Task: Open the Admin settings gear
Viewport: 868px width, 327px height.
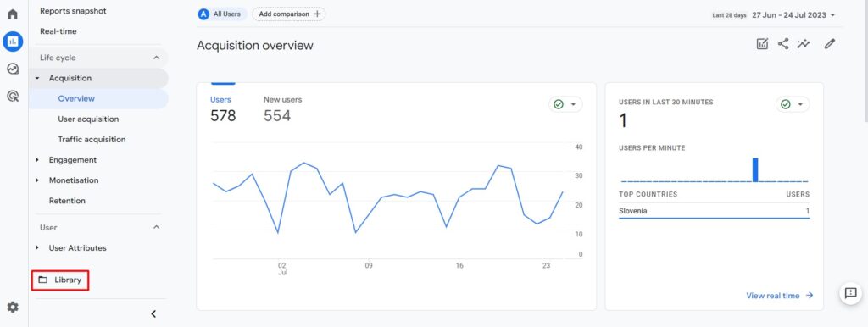Action: 13,307
